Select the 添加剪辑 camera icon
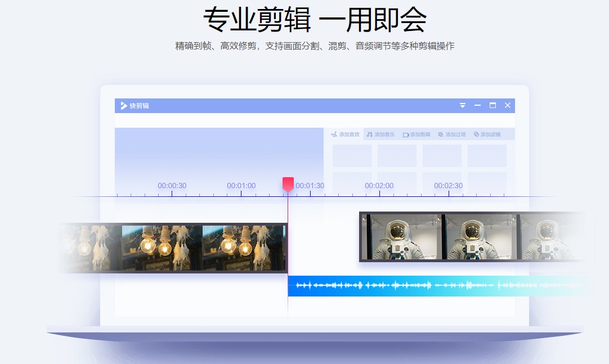 tap(406, 134)
